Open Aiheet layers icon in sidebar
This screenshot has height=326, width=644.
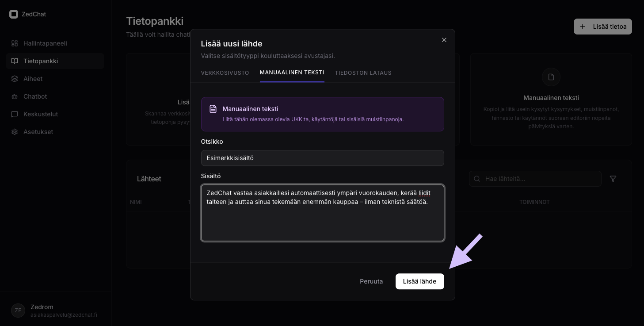(x=15, y=79)
